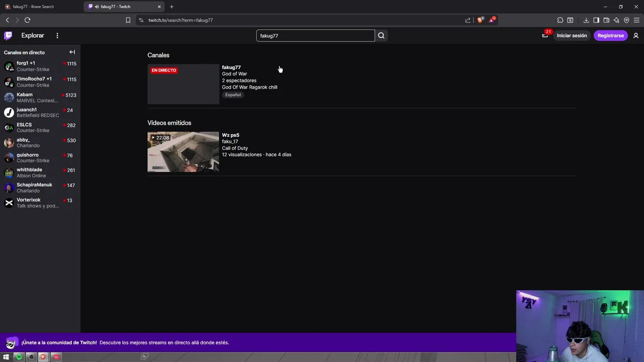Open whithblade channel in sidebar
The height and width of the screenshot is (362, 644).
click(x=40, y=172)
